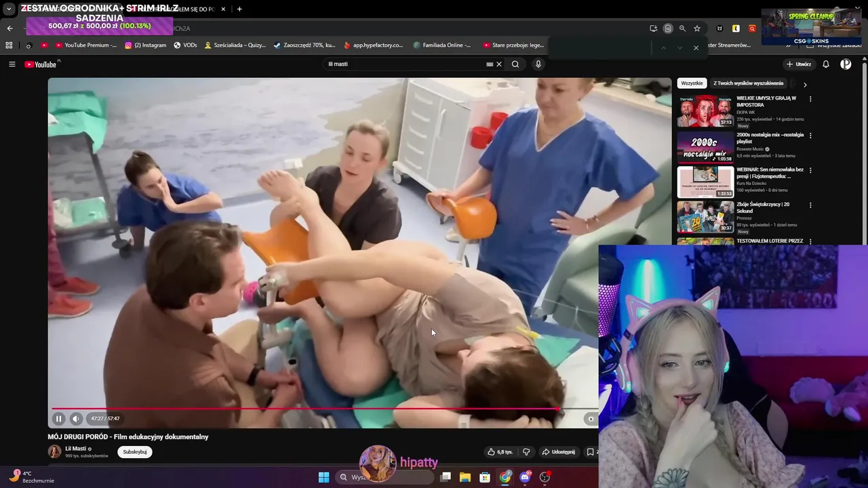Bookmark this page with the star icon
Image resolution: width=868 pixels, height=488 pixels.
coord(697,28)
